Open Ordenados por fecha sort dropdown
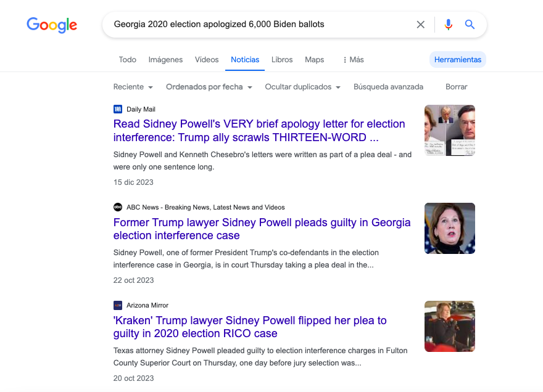The width and height of the screenshot is (543, 392). pos(209,87)
